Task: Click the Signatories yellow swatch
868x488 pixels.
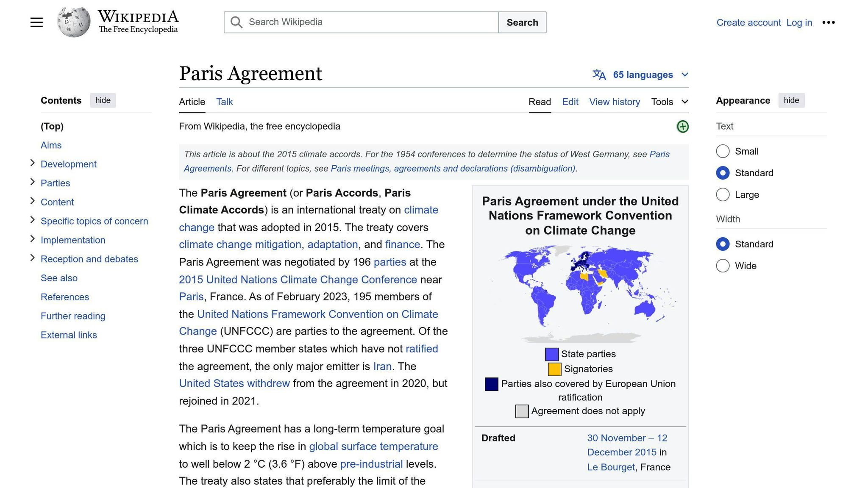Action: [x=554, y=369]
